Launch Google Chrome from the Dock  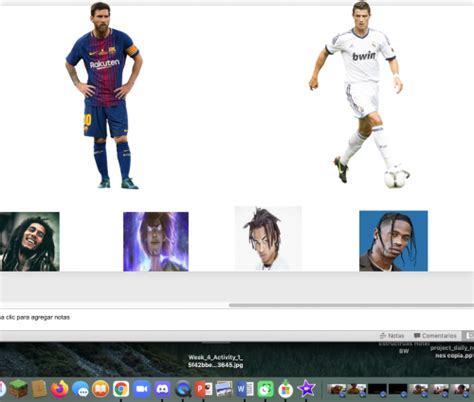click(121, 389)
